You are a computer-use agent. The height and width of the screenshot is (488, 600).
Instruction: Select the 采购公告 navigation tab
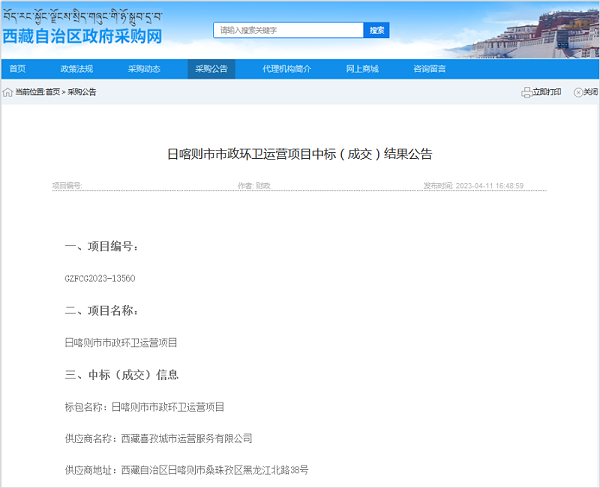coord(211,69)
